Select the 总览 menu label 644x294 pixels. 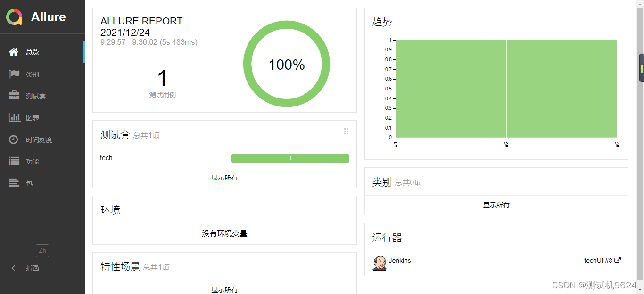tap(33, 52)
